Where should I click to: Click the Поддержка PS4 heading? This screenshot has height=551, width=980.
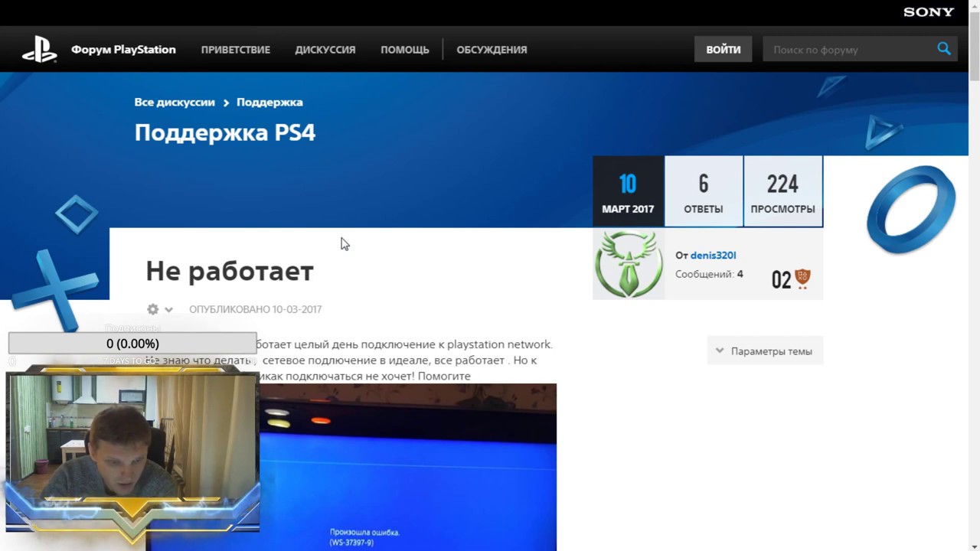pyautogui.click(x=225, y=132)
